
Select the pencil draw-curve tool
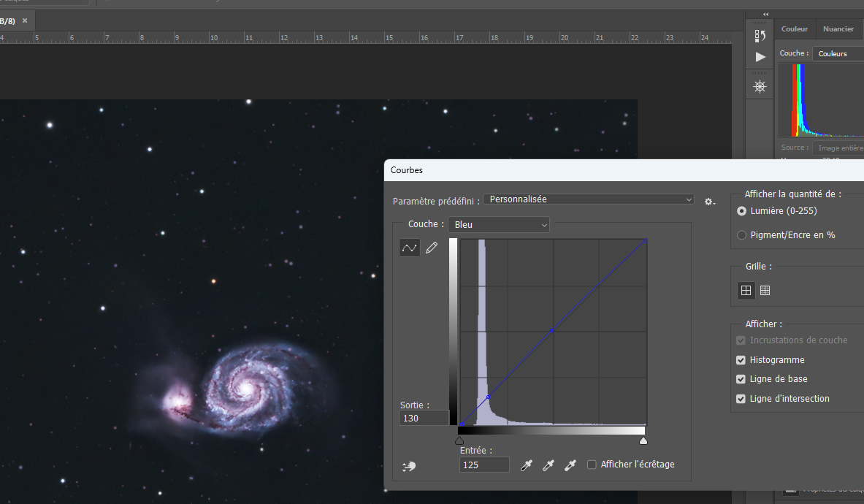click(x=432, y=248)
